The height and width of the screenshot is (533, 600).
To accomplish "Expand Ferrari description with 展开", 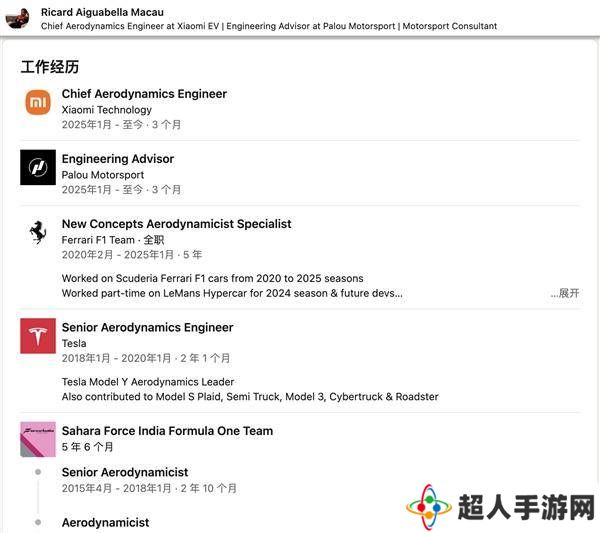I will click(x=565, y=293).
